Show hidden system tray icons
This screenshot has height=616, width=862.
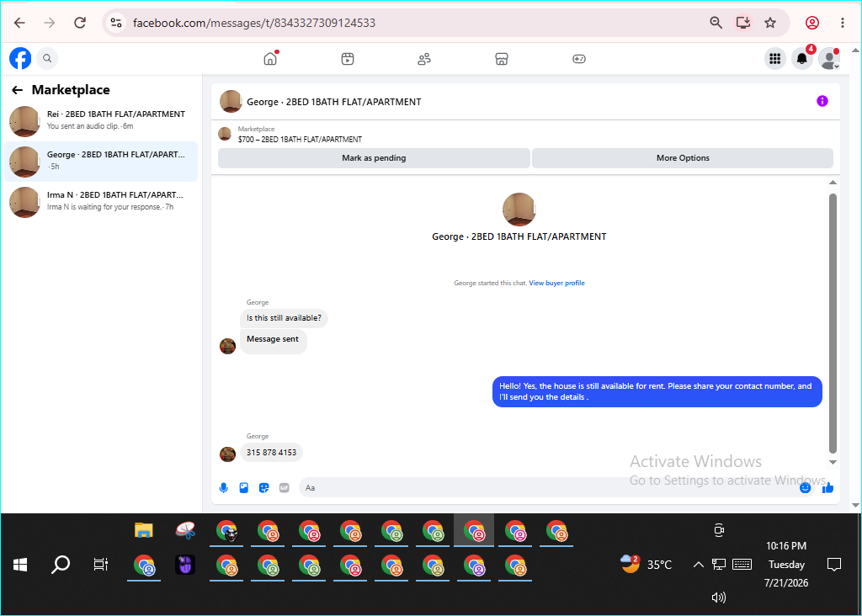pos(698,565)
